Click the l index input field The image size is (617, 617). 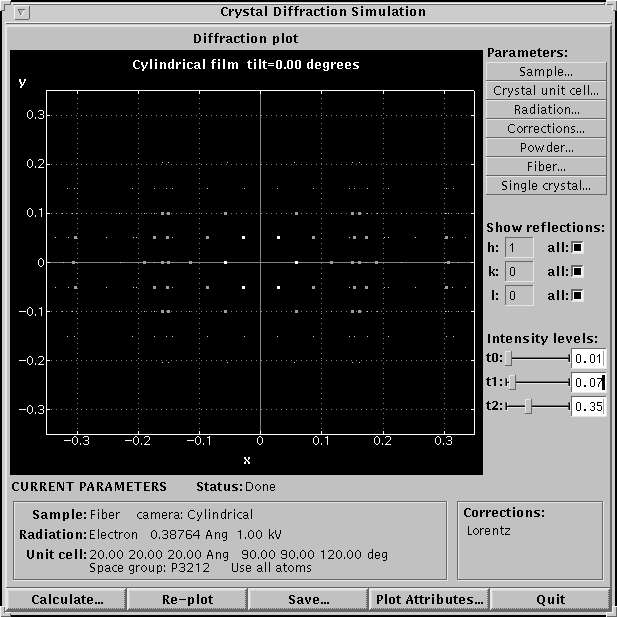pos(519,296)
